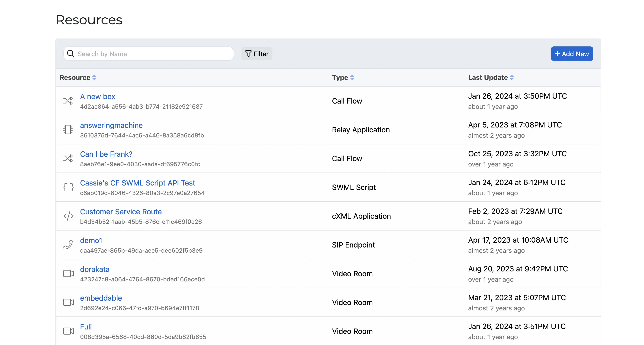
Task: Click the Call Flow shuffle icon for Can I be Frank?
Action: (x=68, y=158)
